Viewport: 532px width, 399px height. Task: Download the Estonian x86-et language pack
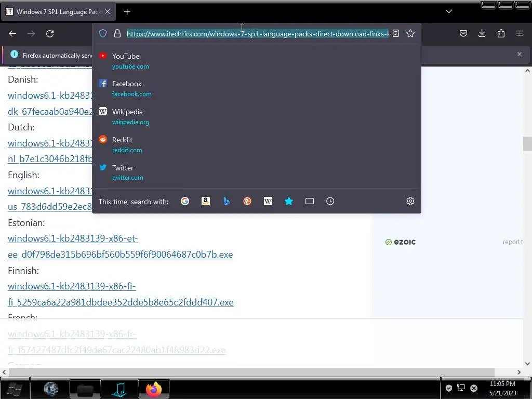pos(120,246)
